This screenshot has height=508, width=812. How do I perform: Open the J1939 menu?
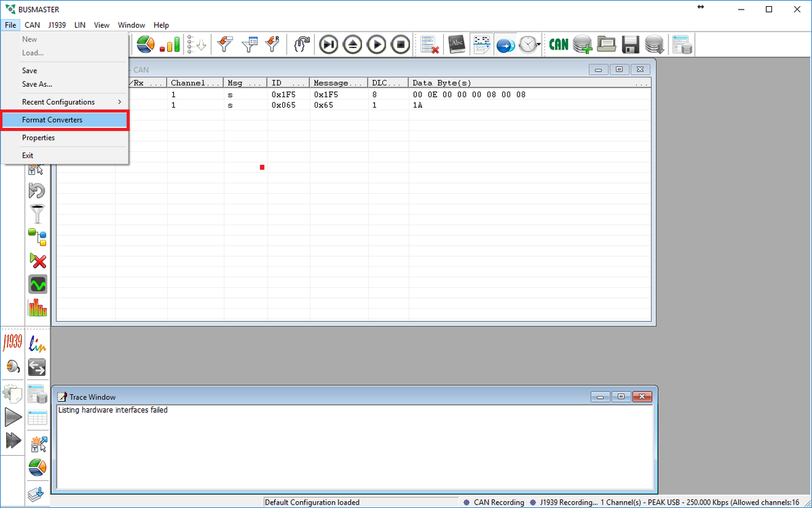click(57, 25)
